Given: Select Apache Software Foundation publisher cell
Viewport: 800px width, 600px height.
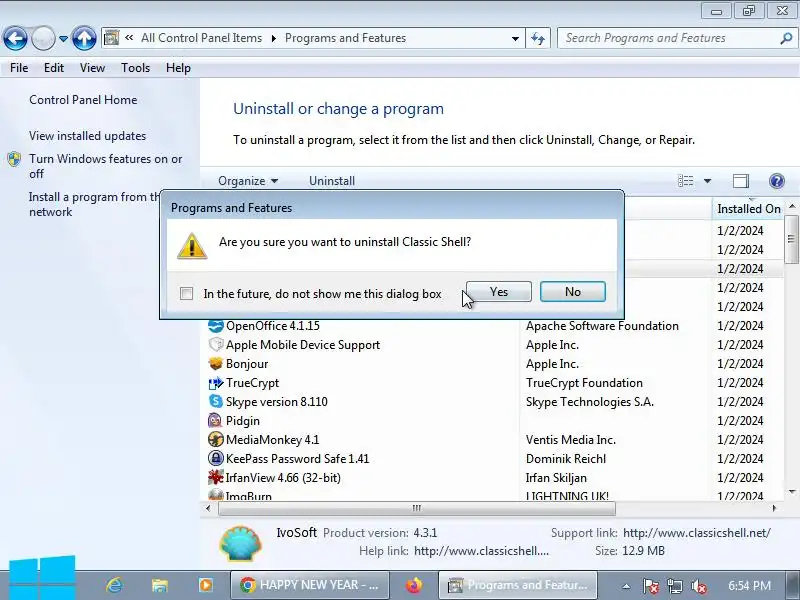Looking at the screenshot, I should tap(602, 326).
